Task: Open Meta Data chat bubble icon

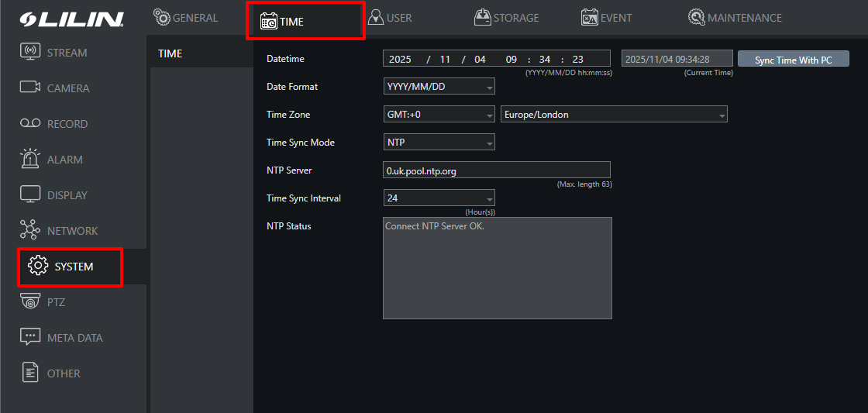Action: point(31,337)
